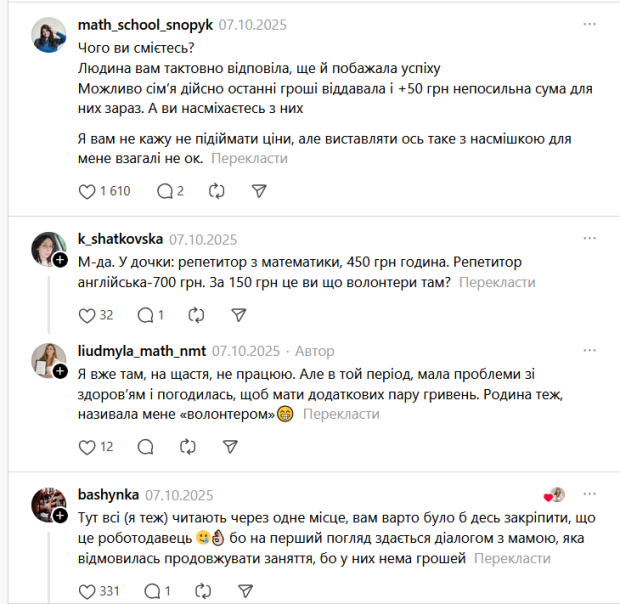Reply to k_shatkovska's comment
Screen dimensions: 620x604
tap(145, 315)
